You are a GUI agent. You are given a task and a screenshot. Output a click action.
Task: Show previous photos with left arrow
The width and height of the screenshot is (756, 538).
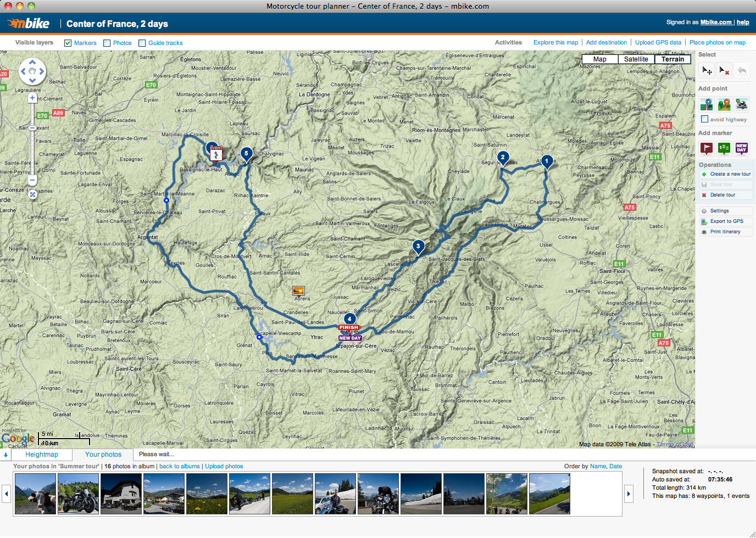point(7,494)
